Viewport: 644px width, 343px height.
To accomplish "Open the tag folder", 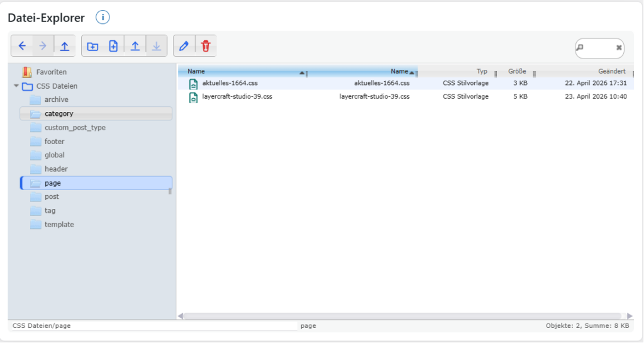I will [50, 210].
